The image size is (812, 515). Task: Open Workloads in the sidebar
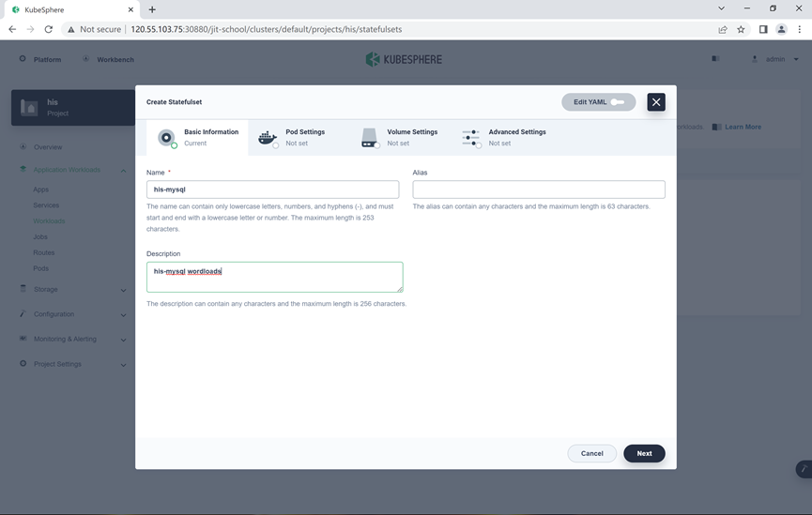(x=49, y=221)
